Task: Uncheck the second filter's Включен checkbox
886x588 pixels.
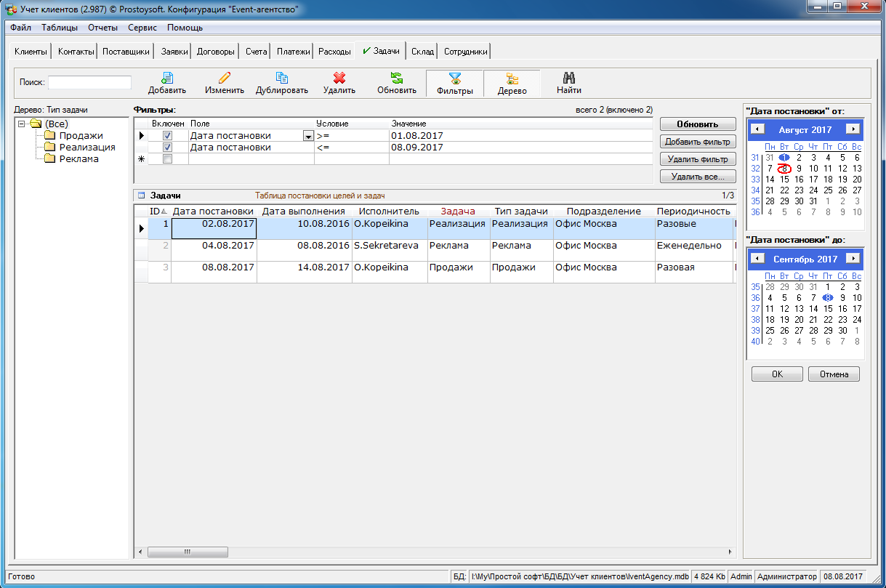Action: 168,148
